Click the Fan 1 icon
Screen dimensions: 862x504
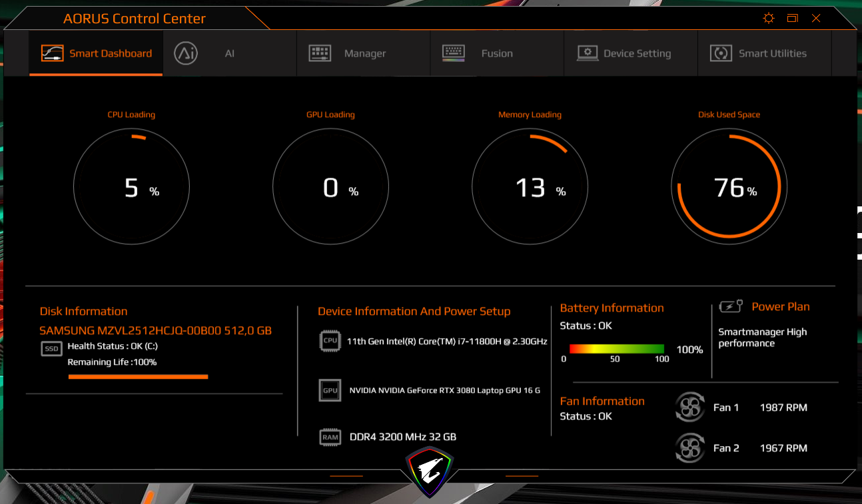(x=689, y=407)
